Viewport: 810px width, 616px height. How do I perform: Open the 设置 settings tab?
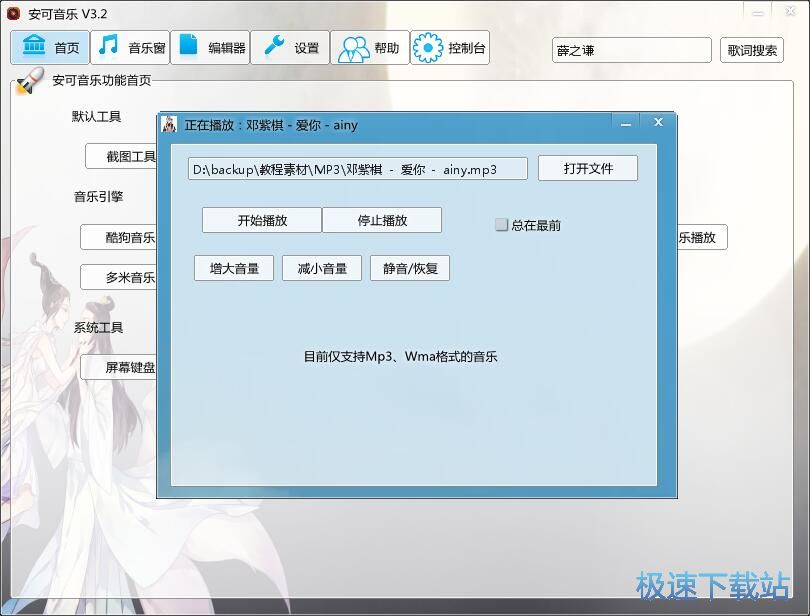(x=290, y=48)
